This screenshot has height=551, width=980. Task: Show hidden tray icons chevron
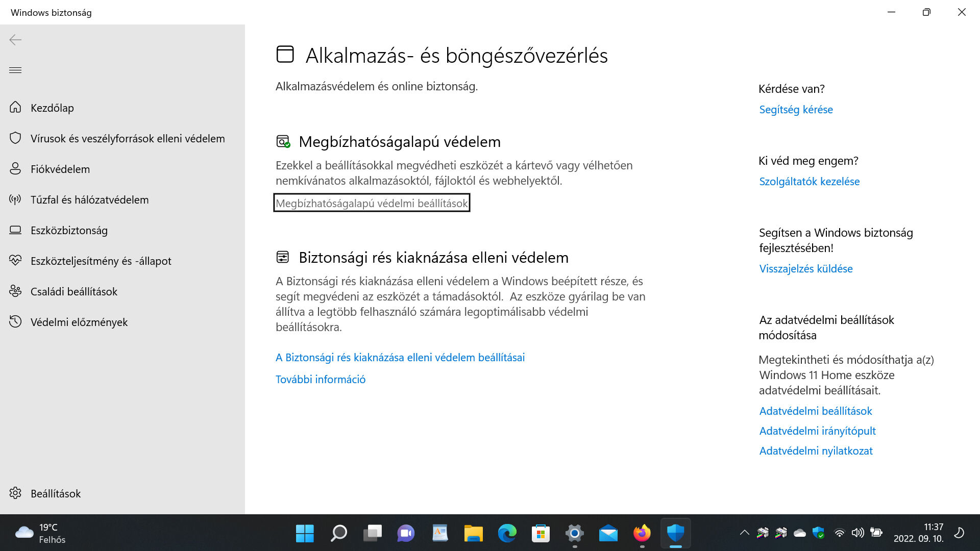tap(744, 533)
